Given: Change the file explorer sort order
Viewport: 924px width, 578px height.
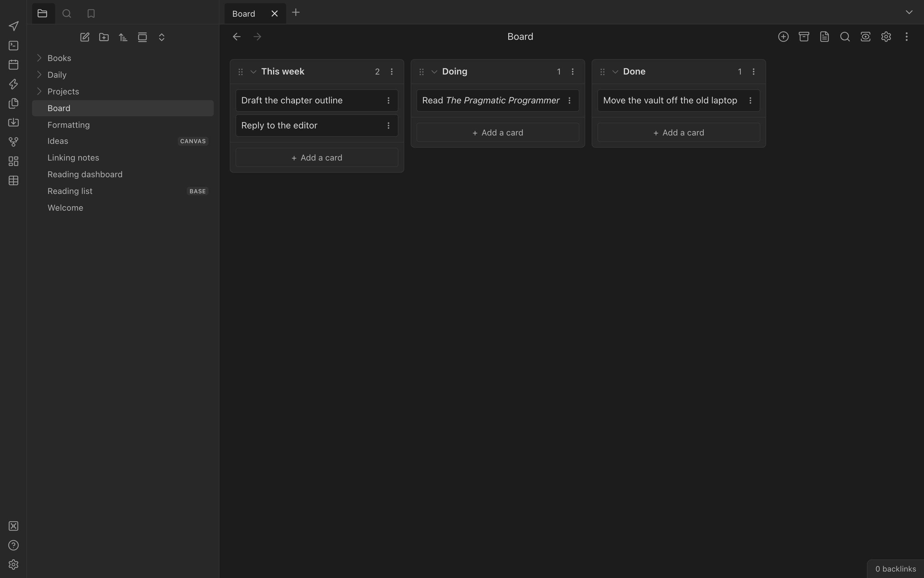Looking at the screenshot, I should click(x=123, y=37).
